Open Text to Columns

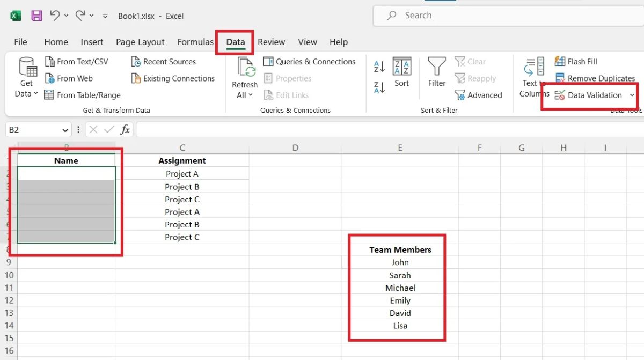[533, 78]
